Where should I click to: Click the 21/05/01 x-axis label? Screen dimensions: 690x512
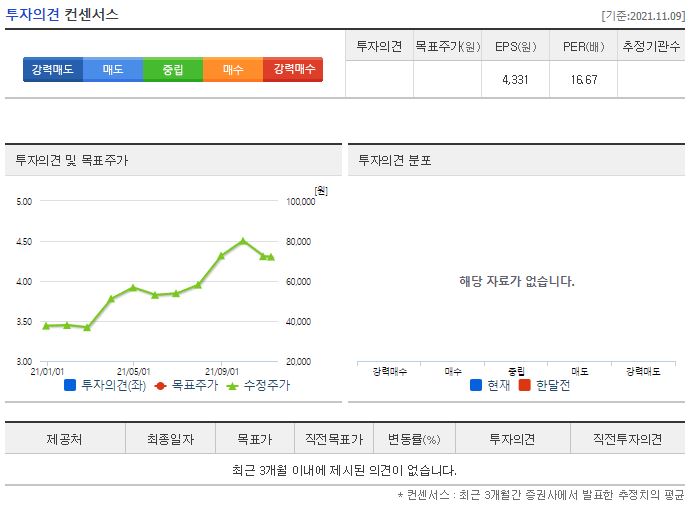tap(134, 372)
